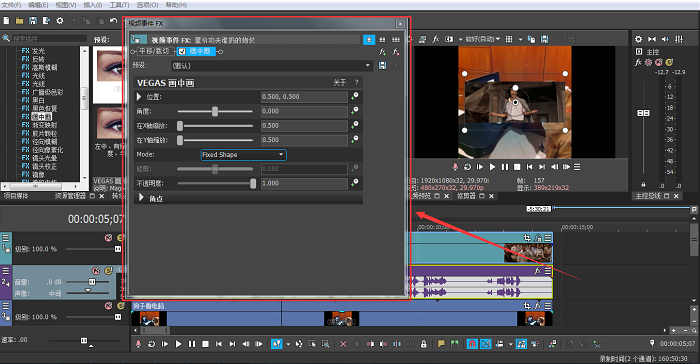Viewport: 700px width, 364px height.
Task: Expand the 角点 section triangle
Action: click(141, 197)
